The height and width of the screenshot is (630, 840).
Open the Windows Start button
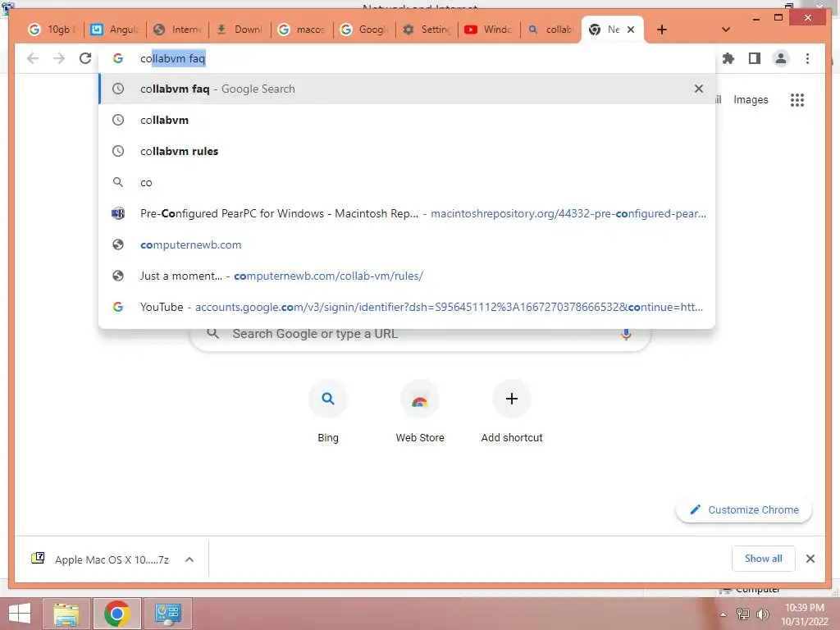tap(20, 614)
